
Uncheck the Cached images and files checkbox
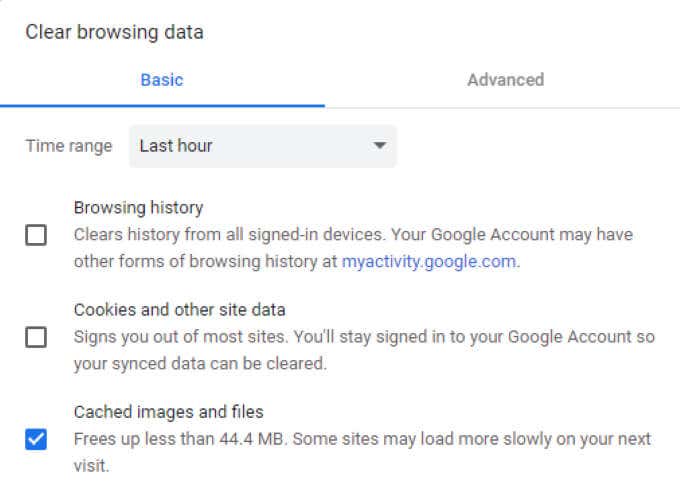(36, 439)
